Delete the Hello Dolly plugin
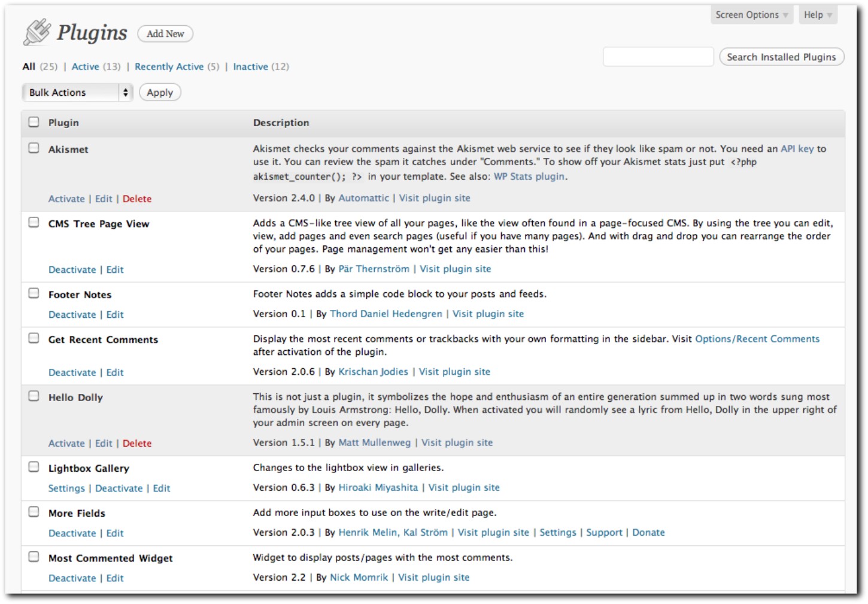The image size is (868, 604). pos(137,444)
